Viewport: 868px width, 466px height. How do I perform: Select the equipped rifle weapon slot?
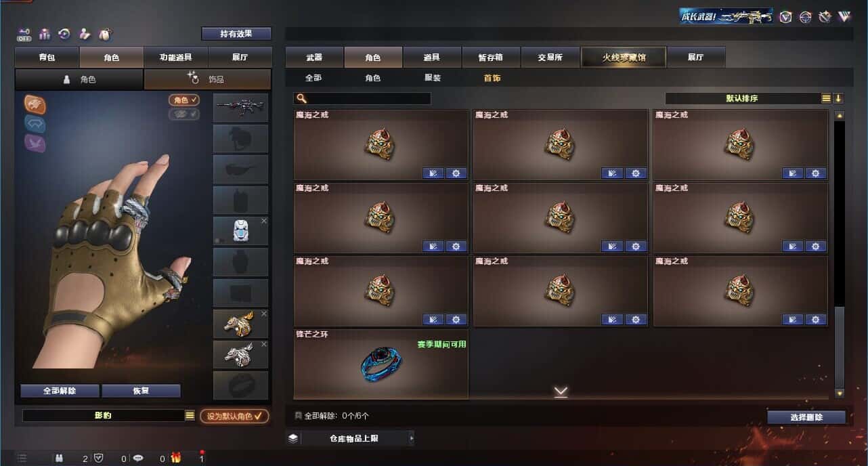(x=240, y=108)
